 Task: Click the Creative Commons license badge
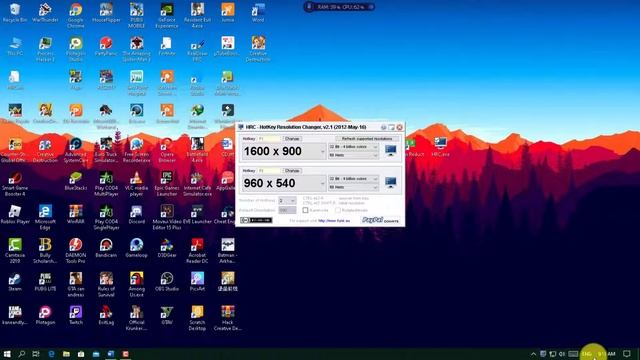(256, 220)
